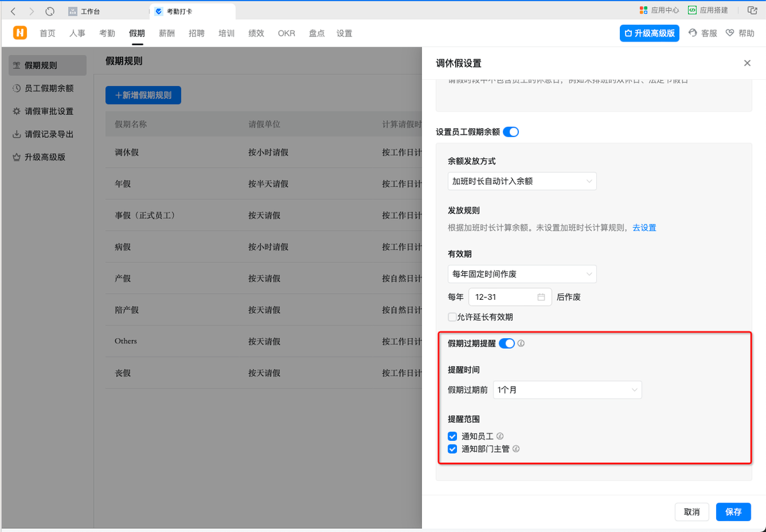This screenshot has height=532, width=766.
Task: Switch to 薪酬 menu tab
Action: pyautogui.click(x=167, y=33)
